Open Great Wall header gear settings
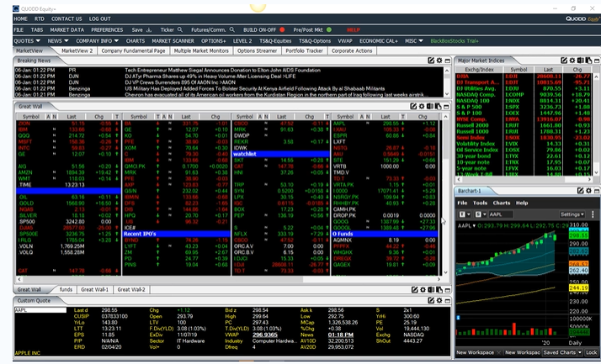This screenshot has width=601, height=364. pos(422,107)
